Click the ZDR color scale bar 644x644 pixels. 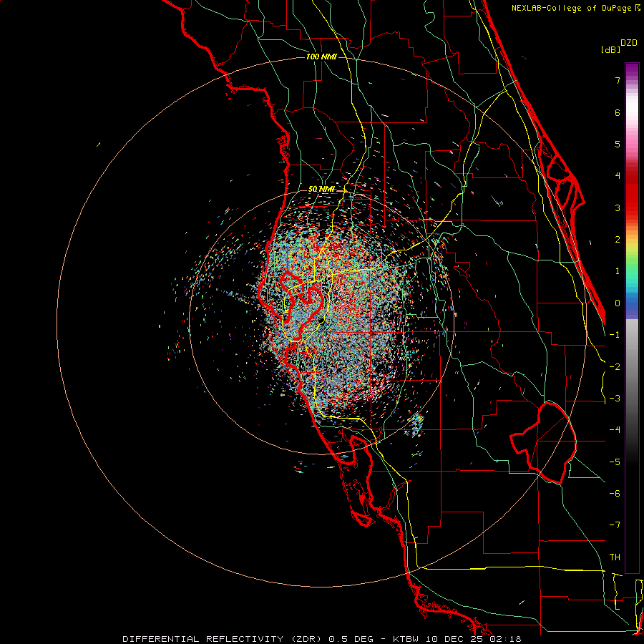click(x=632, y=318)
